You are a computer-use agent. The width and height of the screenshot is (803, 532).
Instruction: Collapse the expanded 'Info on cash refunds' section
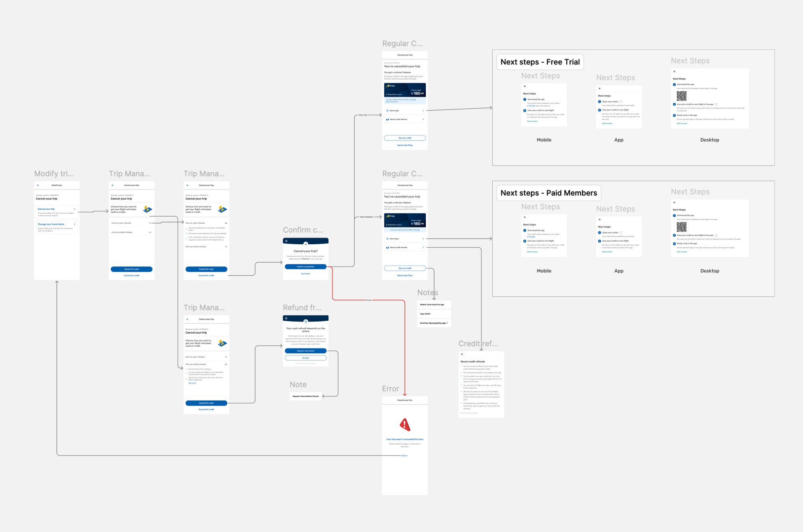[x=226, y=223]
